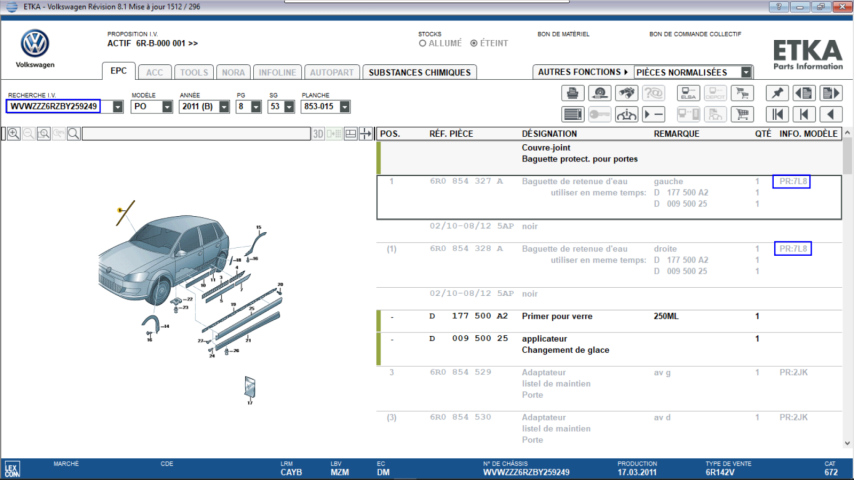Open the PG dropdown showing 8
The width and height of the screenshot is (854, 480).
[256, 107]
